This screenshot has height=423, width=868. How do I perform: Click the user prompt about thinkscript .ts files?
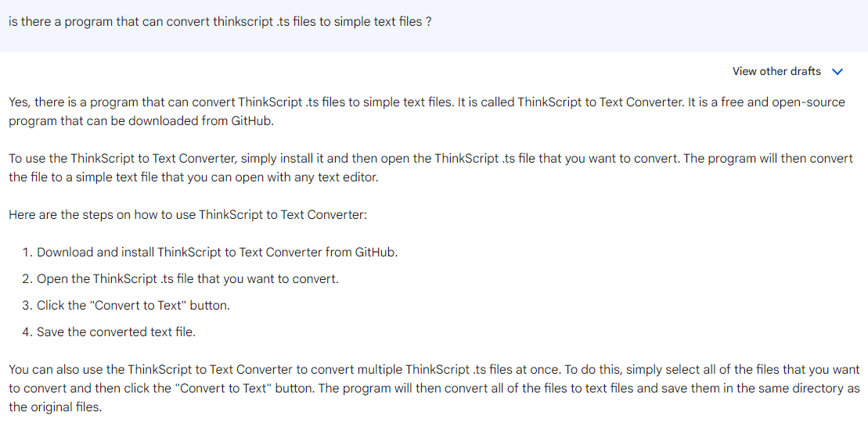click(x=220, y=21)
